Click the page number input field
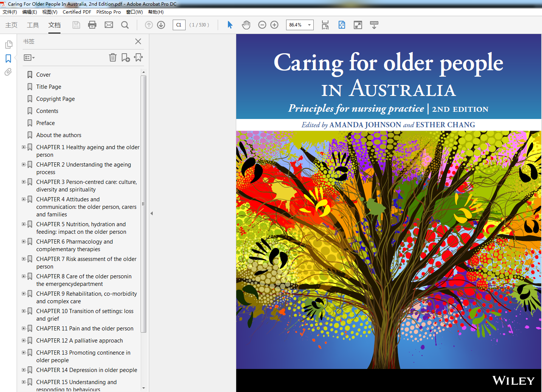Image resolution: width=542 pixels, height=392 pixels. point(179,25)
